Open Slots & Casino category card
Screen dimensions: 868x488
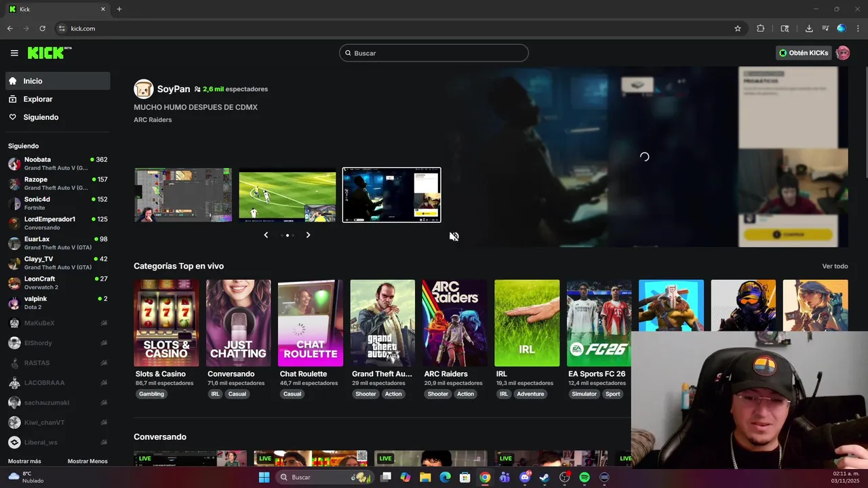[166, 323]
